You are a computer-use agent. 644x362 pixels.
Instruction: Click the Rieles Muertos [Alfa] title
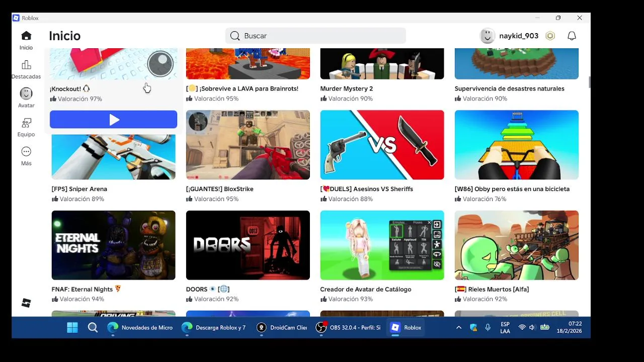coord(492,289)
